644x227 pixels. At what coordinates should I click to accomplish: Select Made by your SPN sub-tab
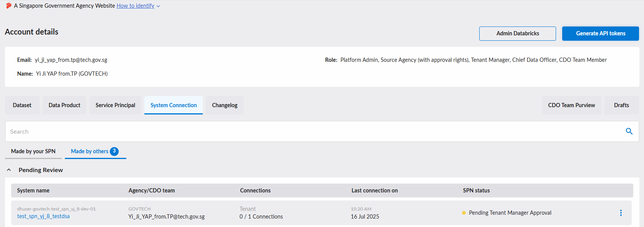pyautogui.click(x=33, y=151)
